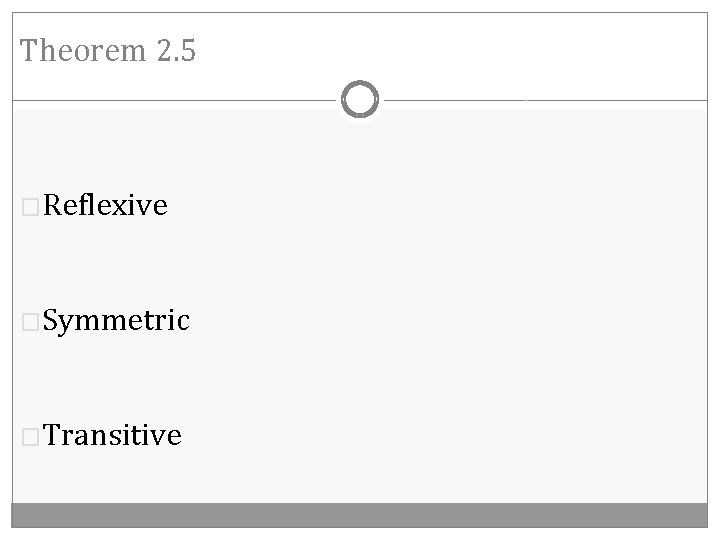Image resolution: width=720 pixels, height=540 pixels.
Task: Click the empty area above Reflexive bullet
Action: (100, 150)
